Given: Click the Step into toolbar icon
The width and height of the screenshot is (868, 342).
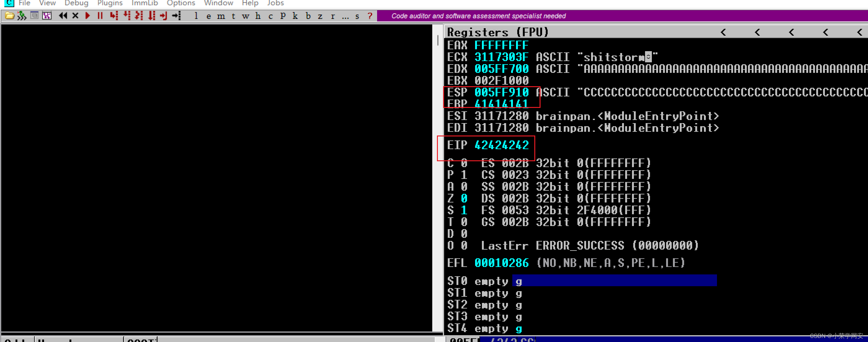Looking at the screenshot, I should 114,16.
